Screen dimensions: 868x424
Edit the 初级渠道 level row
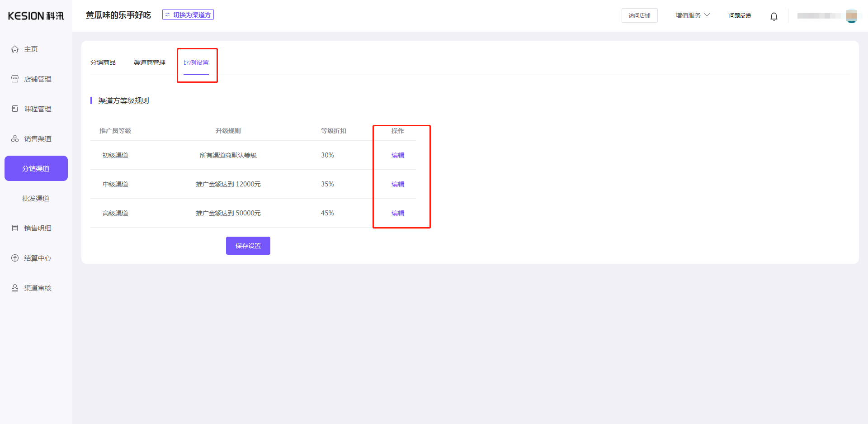(398, 155)
